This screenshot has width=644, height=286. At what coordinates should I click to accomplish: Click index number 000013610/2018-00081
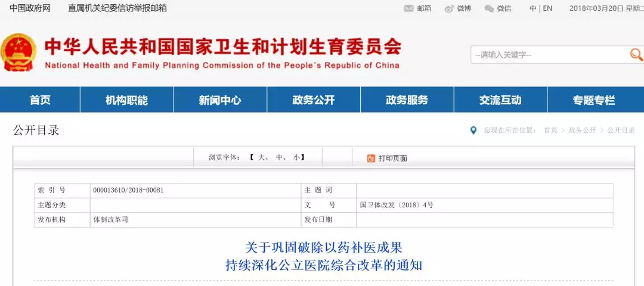click(129, 191)
